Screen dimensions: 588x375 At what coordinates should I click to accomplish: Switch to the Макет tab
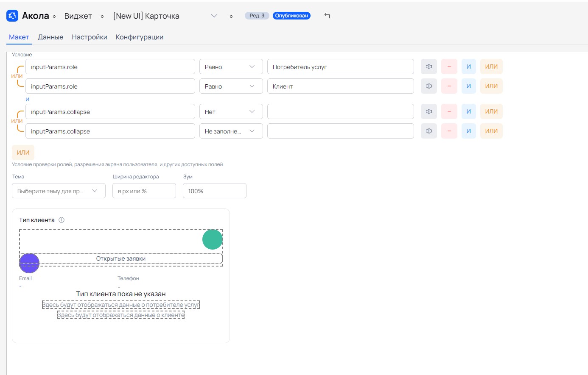coord(19,37)
